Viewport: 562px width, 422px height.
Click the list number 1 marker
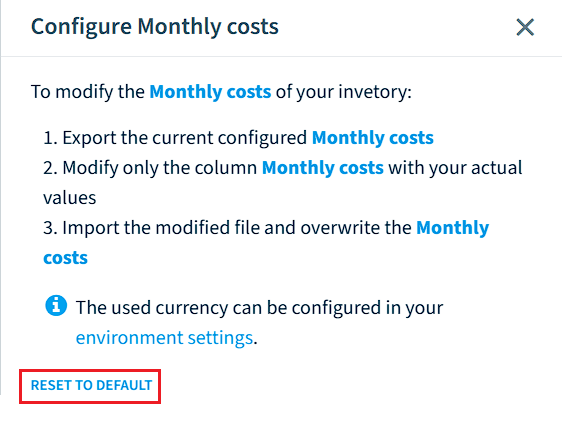click(50, 138)
